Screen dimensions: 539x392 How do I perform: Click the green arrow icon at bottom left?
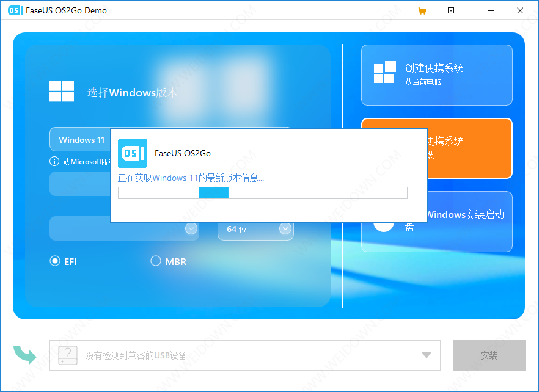[x=25, y=355]
